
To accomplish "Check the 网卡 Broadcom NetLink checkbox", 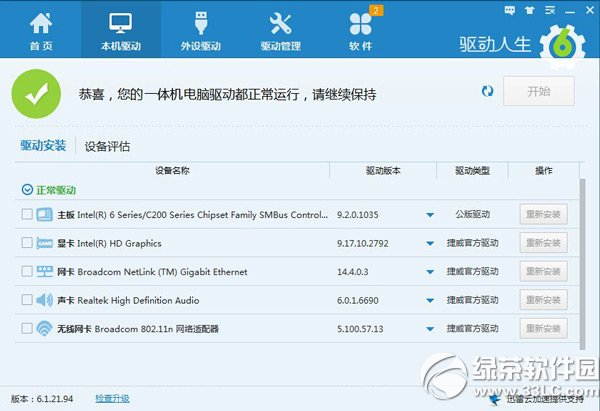I will coord(27,271).
